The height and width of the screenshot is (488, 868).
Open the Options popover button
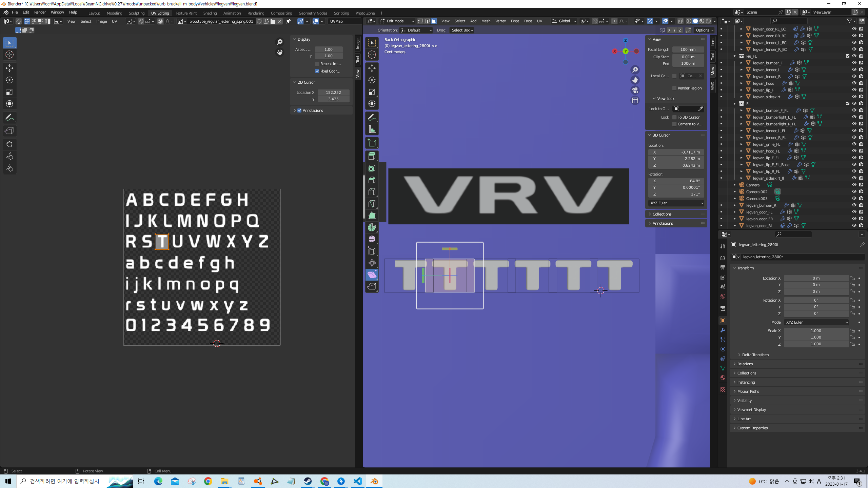pos(705,30)
